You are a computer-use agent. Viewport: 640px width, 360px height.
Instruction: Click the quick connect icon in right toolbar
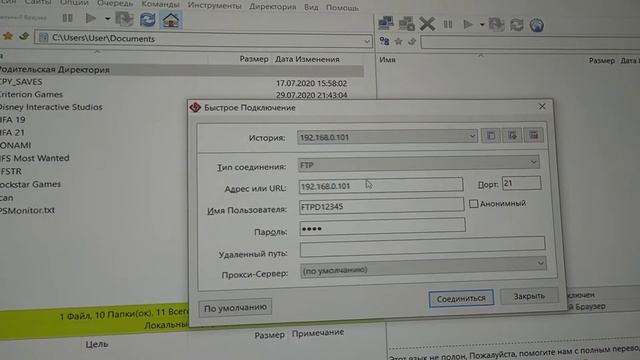407,24
